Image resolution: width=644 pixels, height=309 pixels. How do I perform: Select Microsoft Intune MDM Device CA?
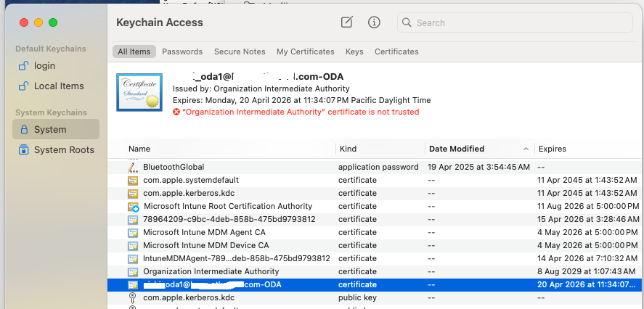coord(205,245)
